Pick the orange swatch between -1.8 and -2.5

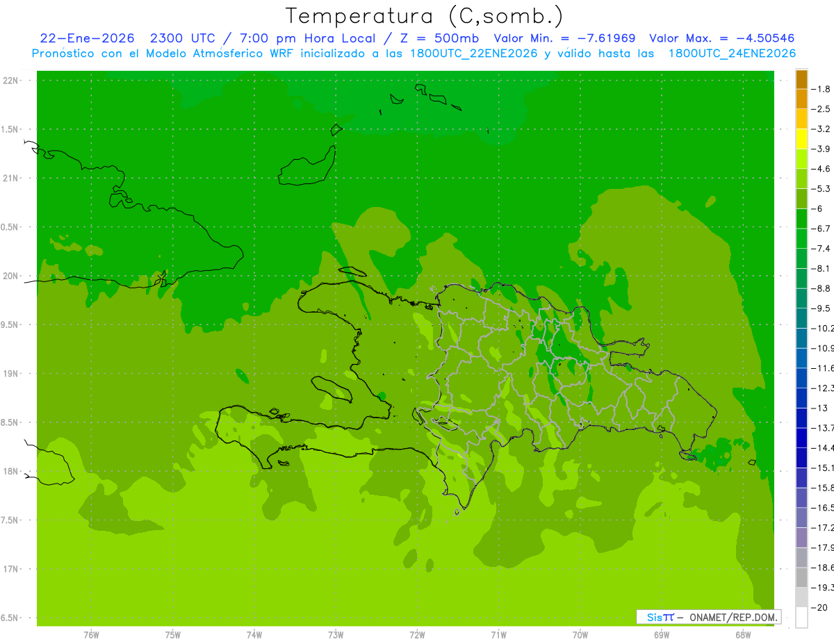tap(801, 99)
